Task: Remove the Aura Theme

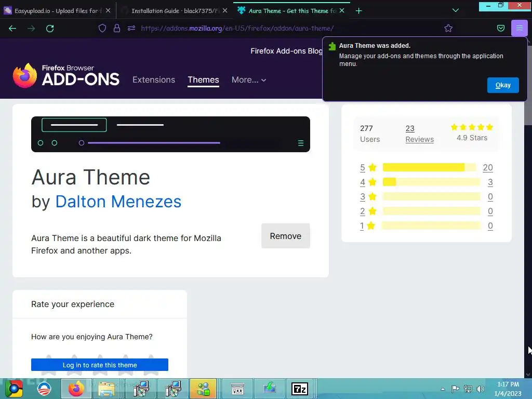Action: tap(285, 236)
